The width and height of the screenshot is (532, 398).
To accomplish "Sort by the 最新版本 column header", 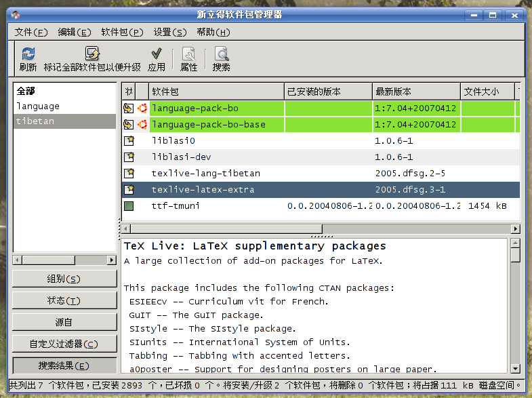I will (x=416, y=92).
